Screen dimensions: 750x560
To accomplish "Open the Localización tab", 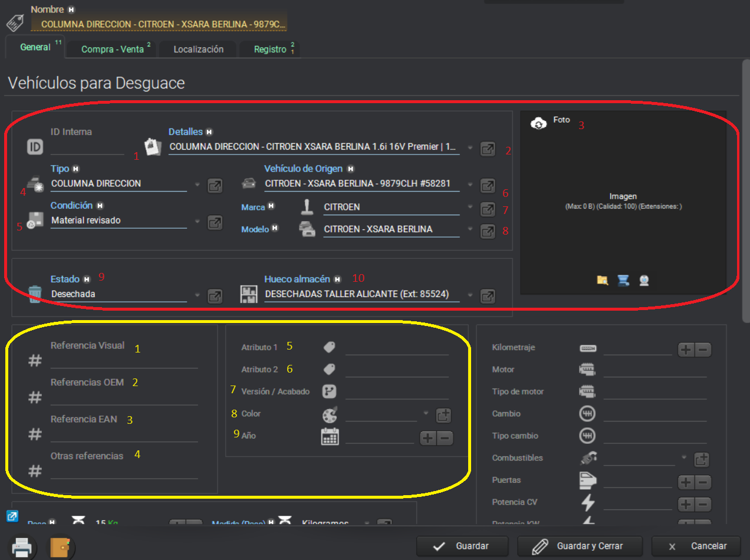I will (198, 50).
